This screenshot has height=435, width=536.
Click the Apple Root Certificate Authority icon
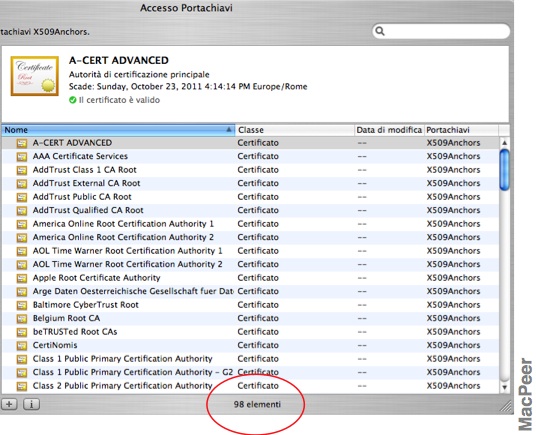[22, 278]
